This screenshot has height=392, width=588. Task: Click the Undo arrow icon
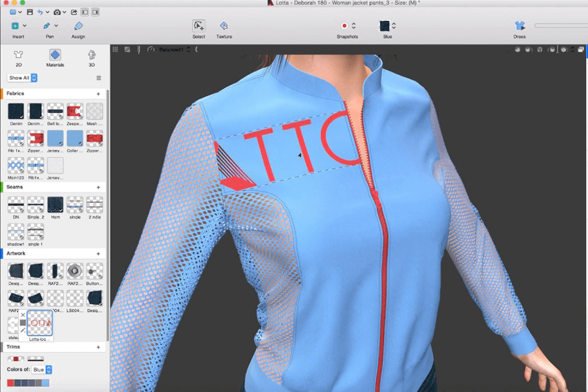coord(40,12)
